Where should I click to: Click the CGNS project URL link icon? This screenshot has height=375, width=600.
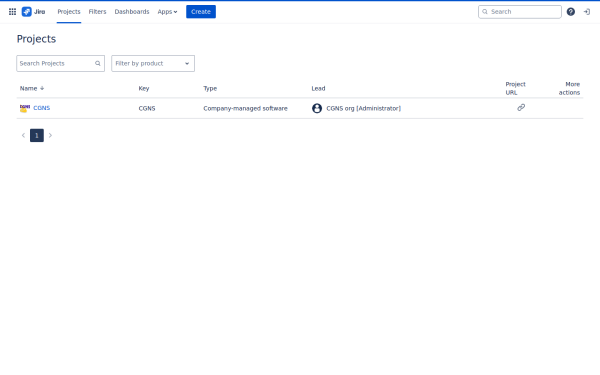click(521, 108)
